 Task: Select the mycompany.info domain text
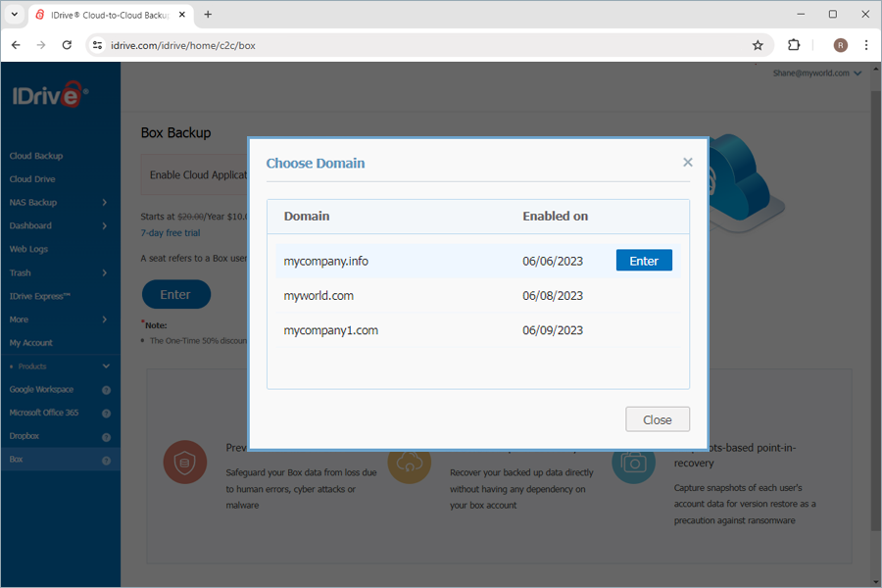[325, 261]
